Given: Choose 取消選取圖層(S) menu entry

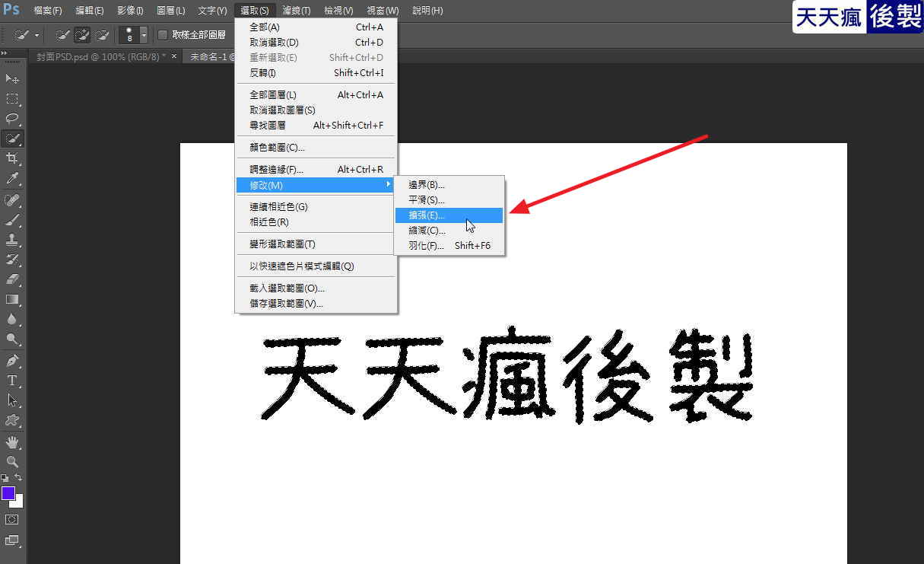Looking at the screenshot, I should point(316,110).
